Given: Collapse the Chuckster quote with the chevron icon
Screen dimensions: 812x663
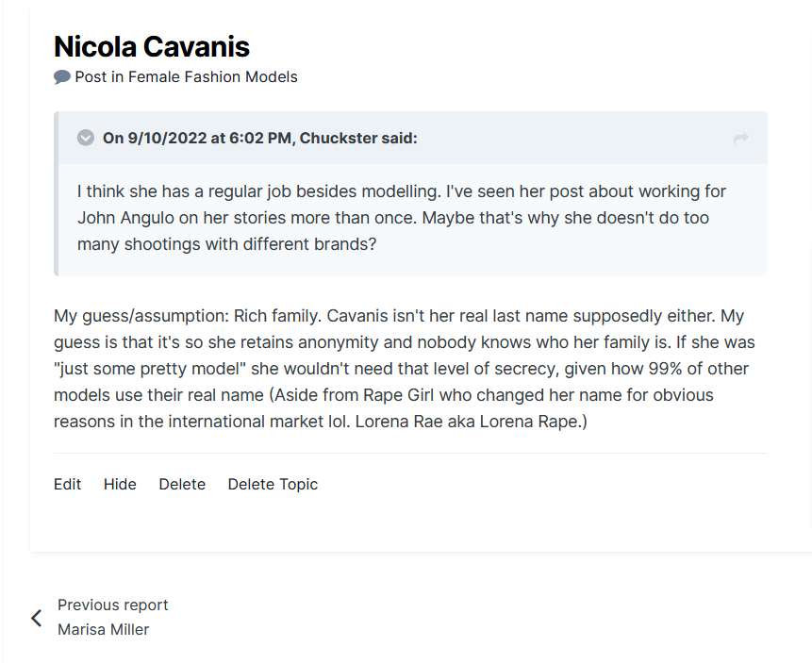Looking at the screenshot, I should click(86, 139).
